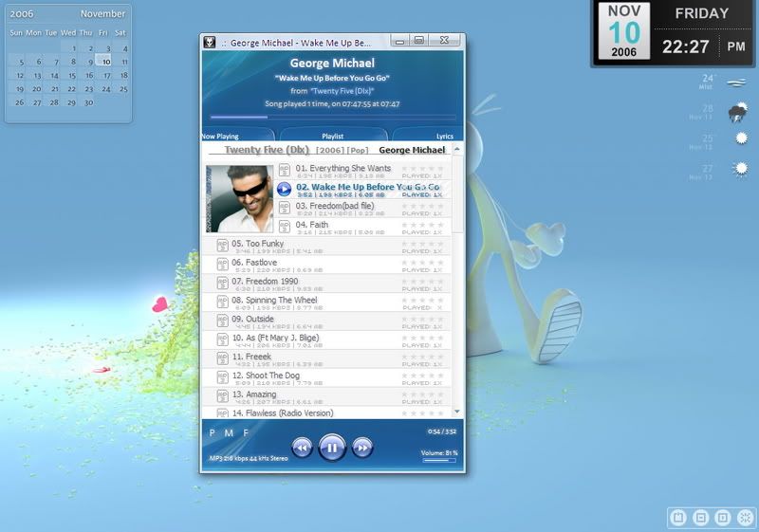
Task: Click the player app icon in title bar
Action: coord(209,42)
